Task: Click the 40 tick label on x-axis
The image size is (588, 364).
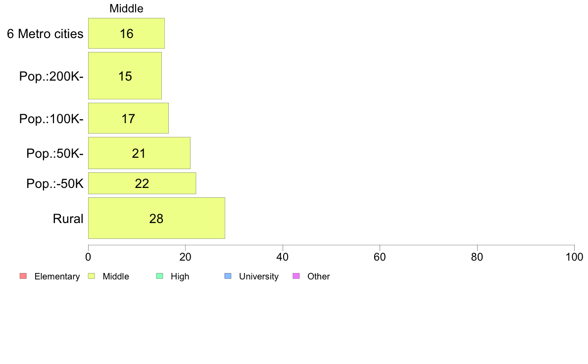Action: click(x=283, y=257)
